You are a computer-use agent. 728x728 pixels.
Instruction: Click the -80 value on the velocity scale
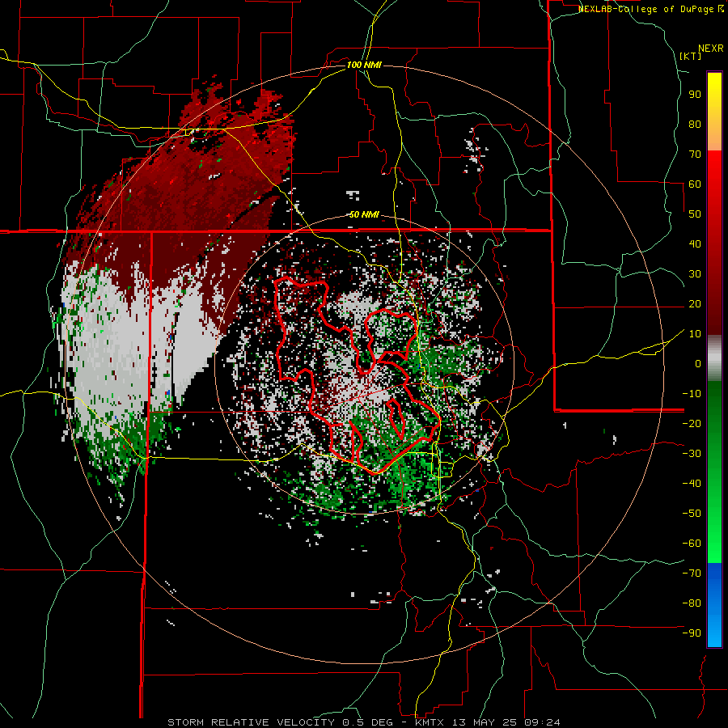[x=692, y=603]
